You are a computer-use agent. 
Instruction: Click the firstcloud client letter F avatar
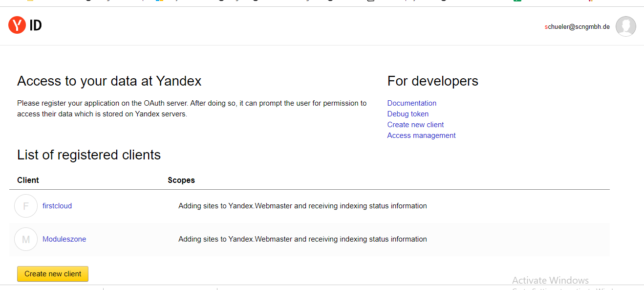[26, 206]
